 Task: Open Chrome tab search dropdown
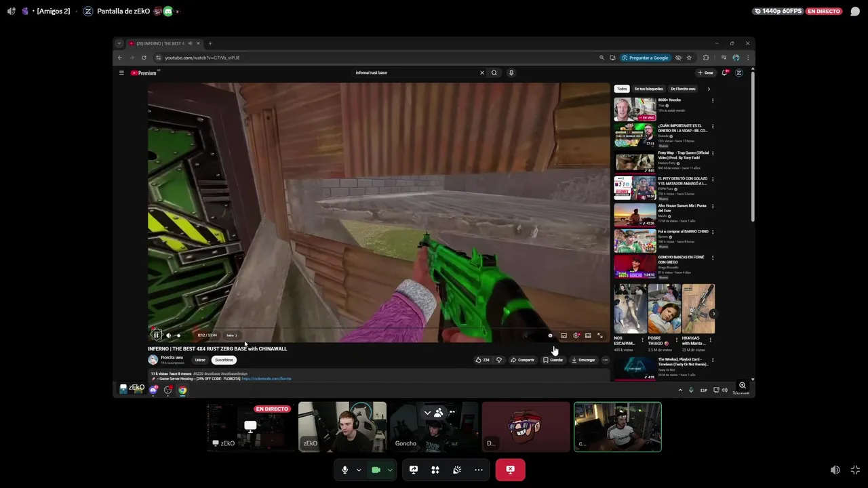[119, 43]
